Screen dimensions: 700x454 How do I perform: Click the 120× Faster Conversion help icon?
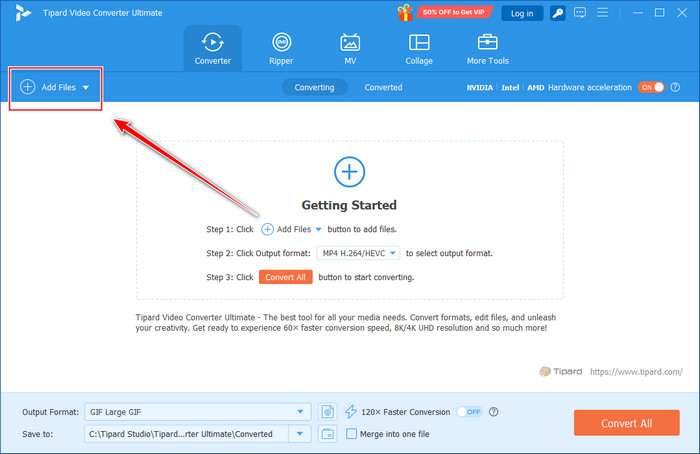493,412
